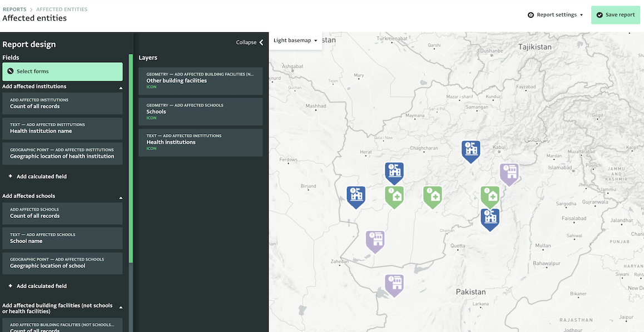Open the Report settings dropdown
This screenshot has width=644, height=332.
[555, 15]
